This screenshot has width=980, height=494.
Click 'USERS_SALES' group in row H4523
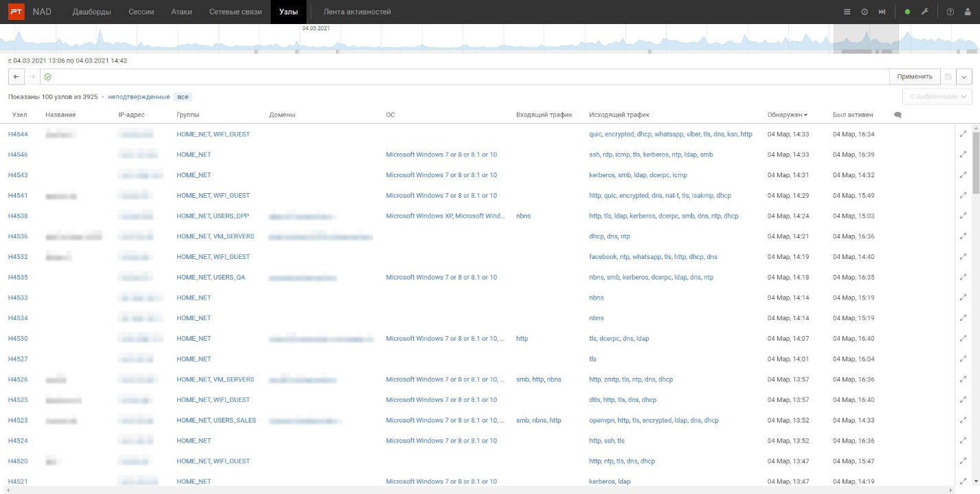(x=234, y=420)
